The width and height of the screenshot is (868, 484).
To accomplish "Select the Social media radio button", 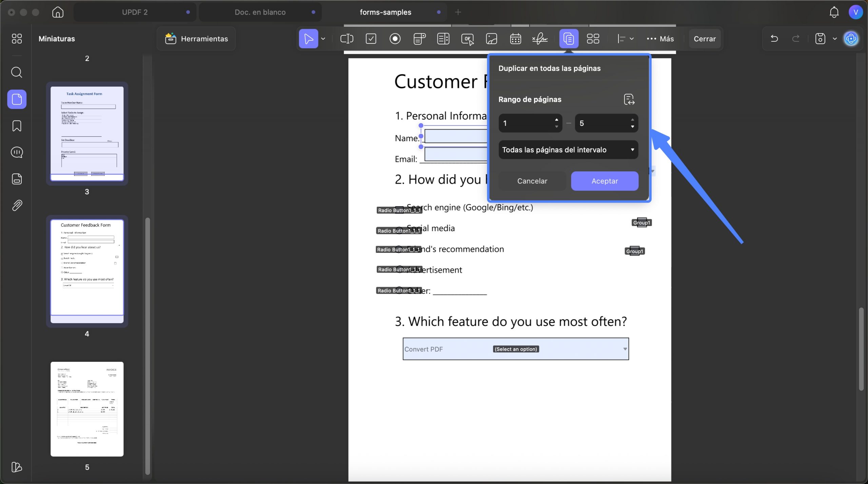I will (400, 230).
